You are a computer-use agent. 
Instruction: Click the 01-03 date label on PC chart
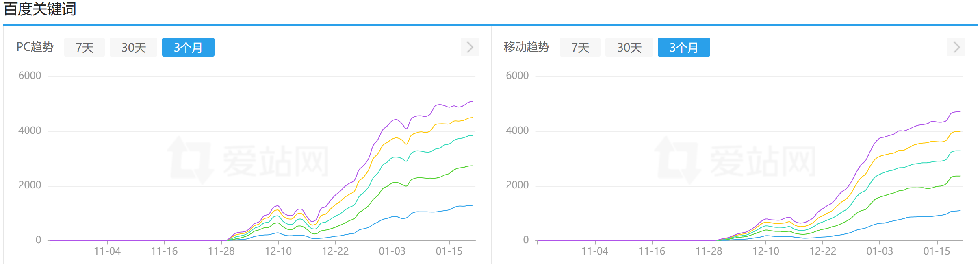coord(392,251)
